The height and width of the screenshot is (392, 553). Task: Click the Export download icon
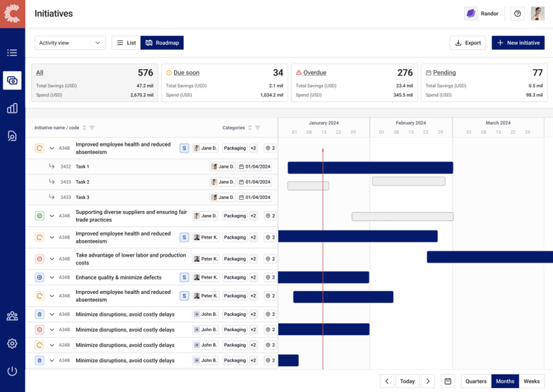[x=459, y=42]
